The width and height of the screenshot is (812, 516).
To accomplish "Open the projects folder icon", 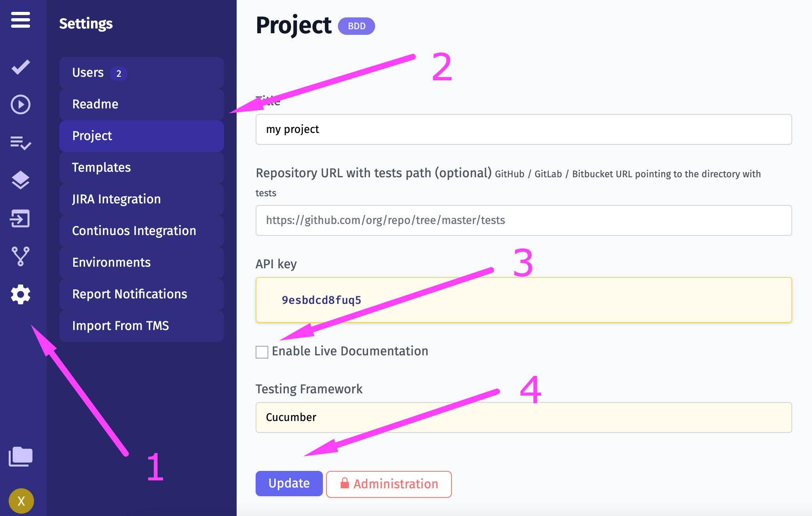I will tap(21, 457).
